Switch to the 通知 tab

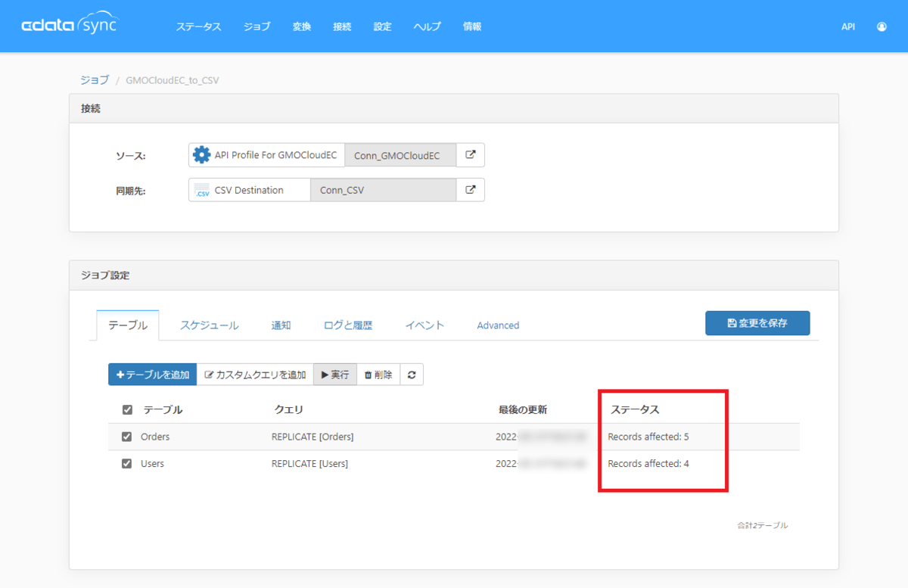click(281, 325)
